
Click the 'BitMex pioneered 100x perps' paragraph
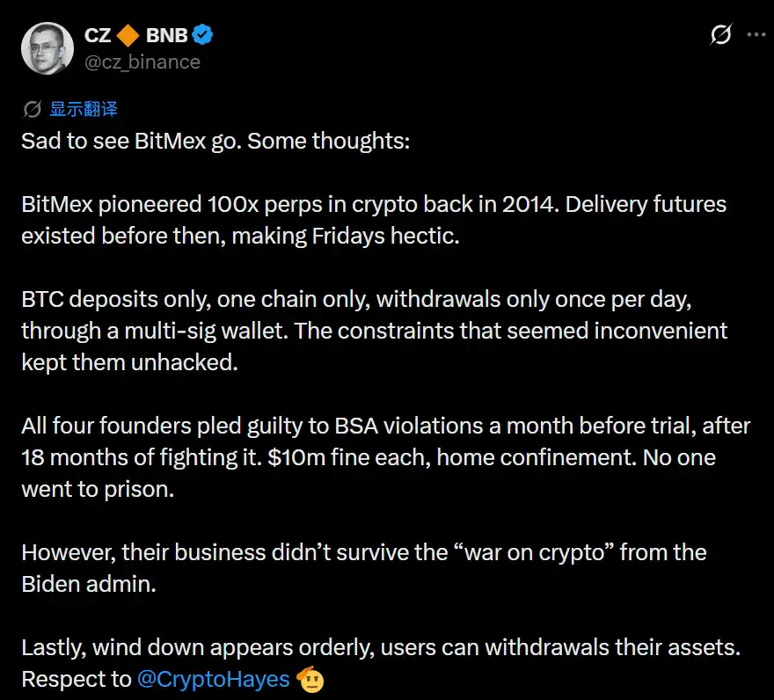(x=374, y=220)
